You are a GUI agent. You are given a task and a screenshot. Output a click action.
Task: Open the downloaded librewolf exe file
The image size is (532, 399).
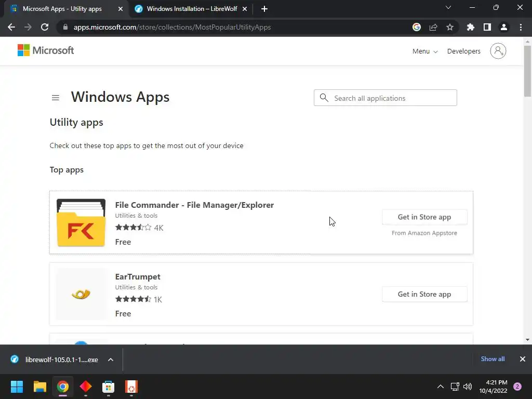(x=56, y=360)
